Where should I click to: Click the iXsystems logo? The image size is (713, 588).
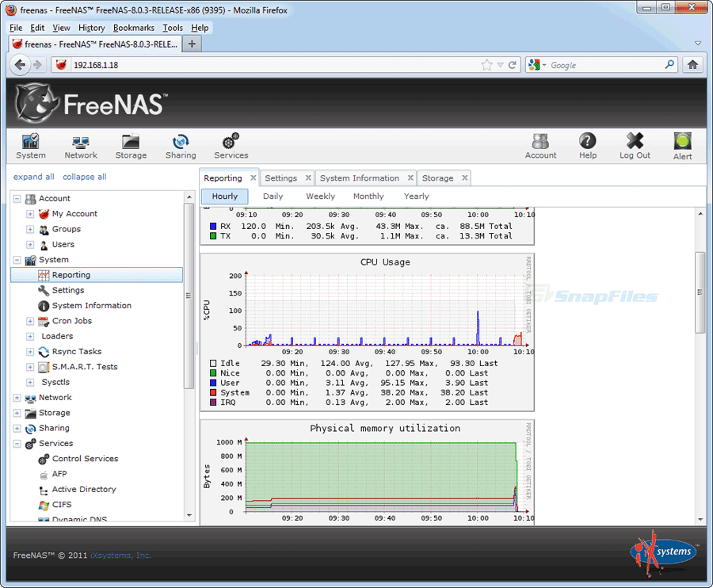point(664,552)
